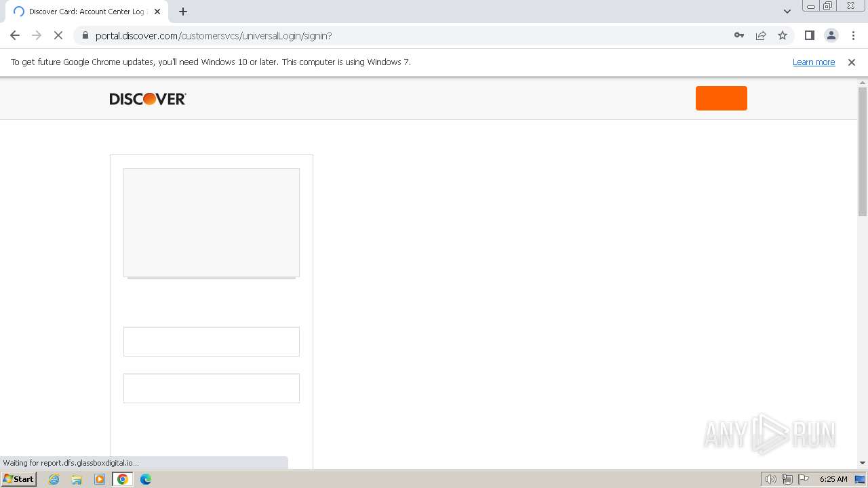
Task: Close the Discover Card tab
Action: [157, 12]
